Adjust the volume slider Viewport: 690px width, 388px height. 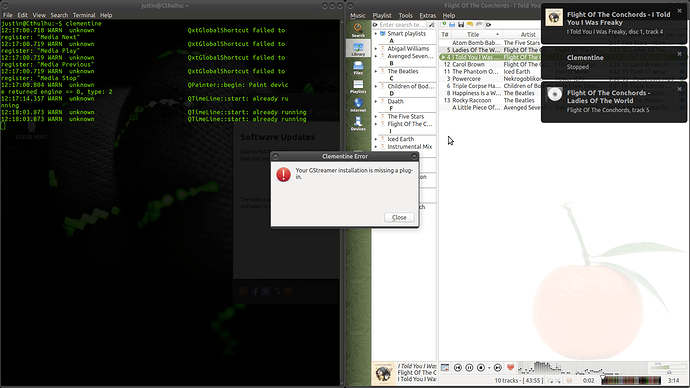668,369
